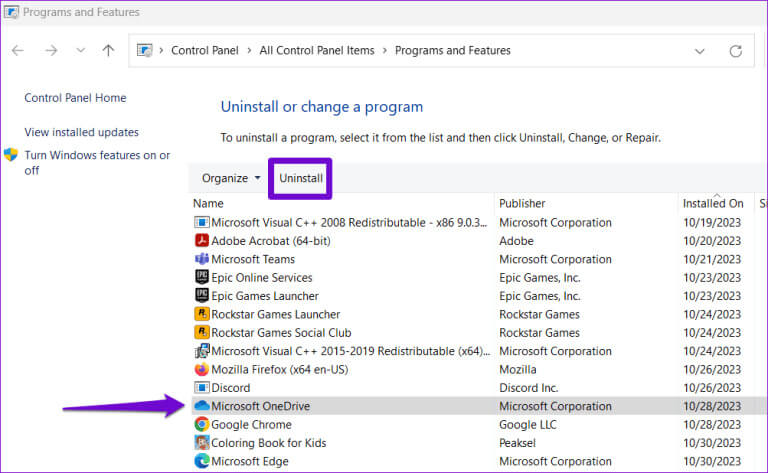
Task: Click the Discord program icon
Action: (x=201, y=387)
